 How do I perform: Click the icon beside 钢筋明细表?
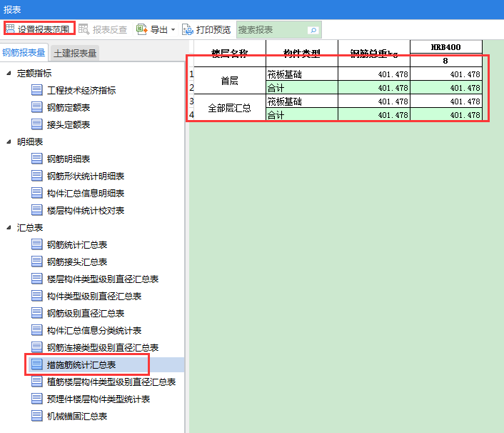[37, 159]
